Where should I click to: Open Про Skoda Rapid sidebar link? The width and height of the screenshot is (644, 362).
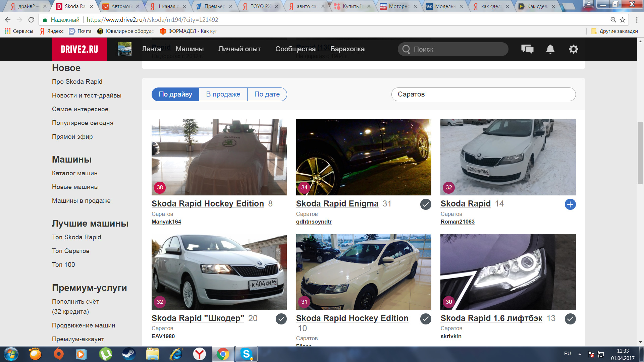tap(77, 81)
